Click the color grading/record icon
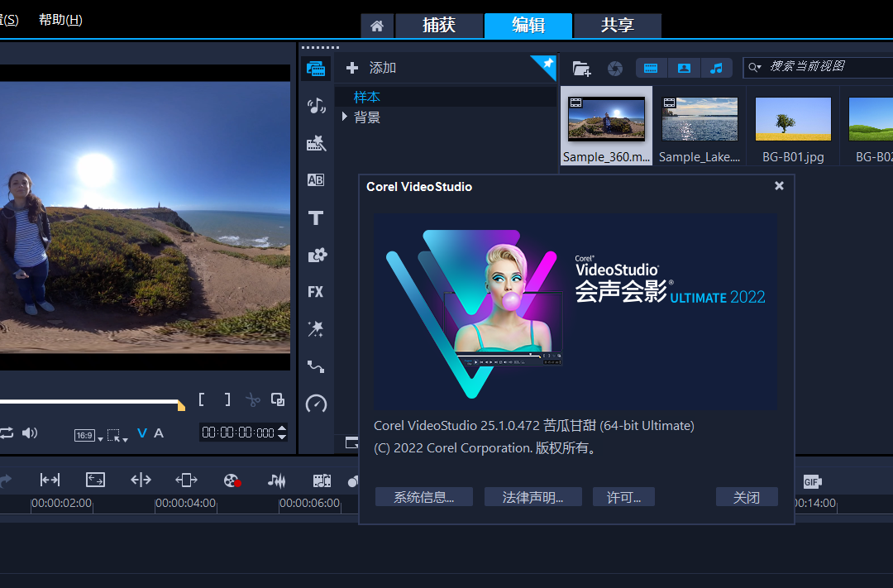 (x=232, y=480)
